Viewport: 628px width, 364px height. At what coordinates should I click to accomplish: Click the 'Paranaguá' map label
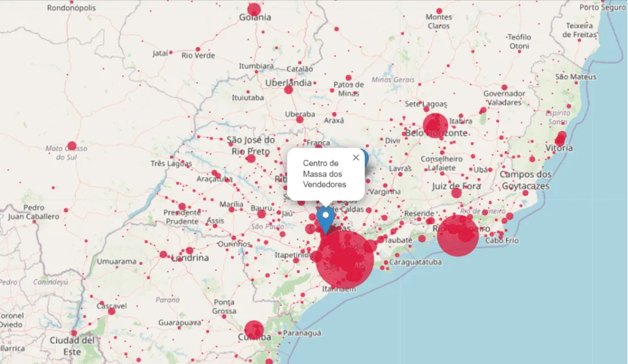[302, 333]
